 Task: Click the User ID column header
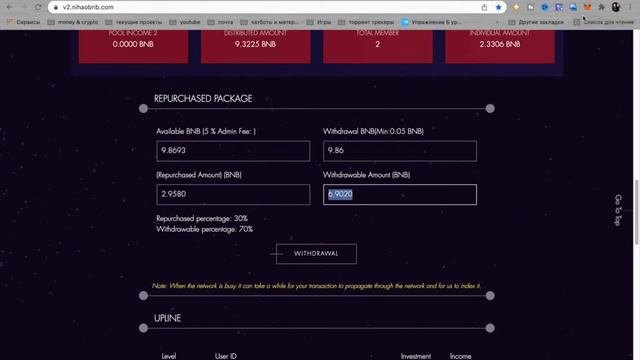tap(226, 356)
